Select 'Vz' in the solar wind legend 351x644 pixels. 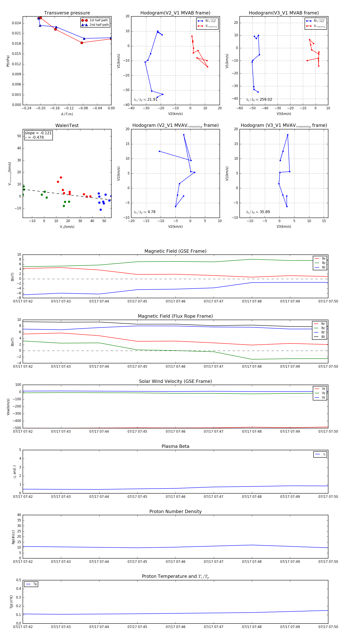320,398
